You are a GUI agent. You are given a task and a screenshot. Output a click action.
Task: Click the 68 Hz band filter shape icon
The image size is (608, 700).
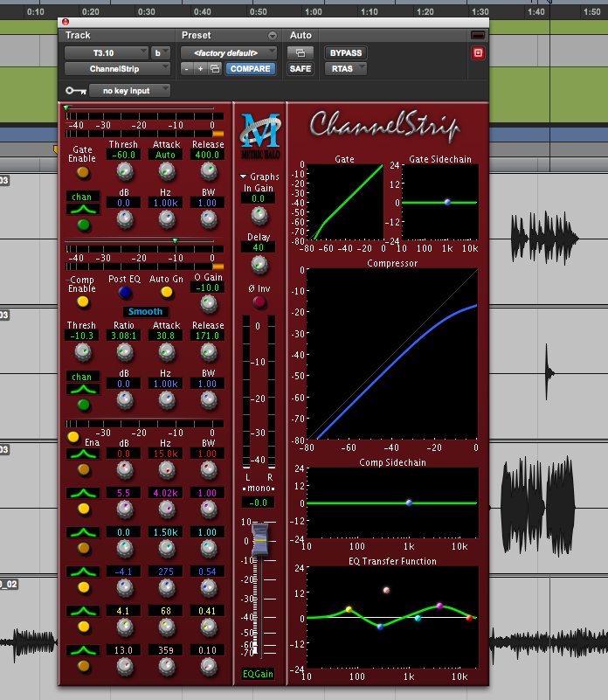point(83,611)
